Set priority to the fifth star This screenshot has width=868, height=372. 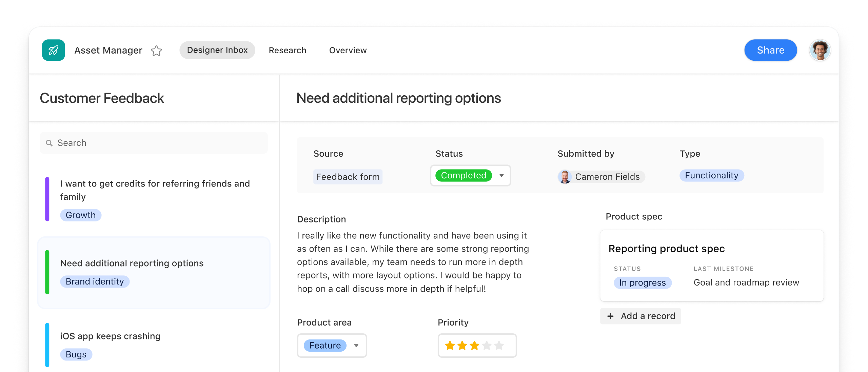coord(499,346)
